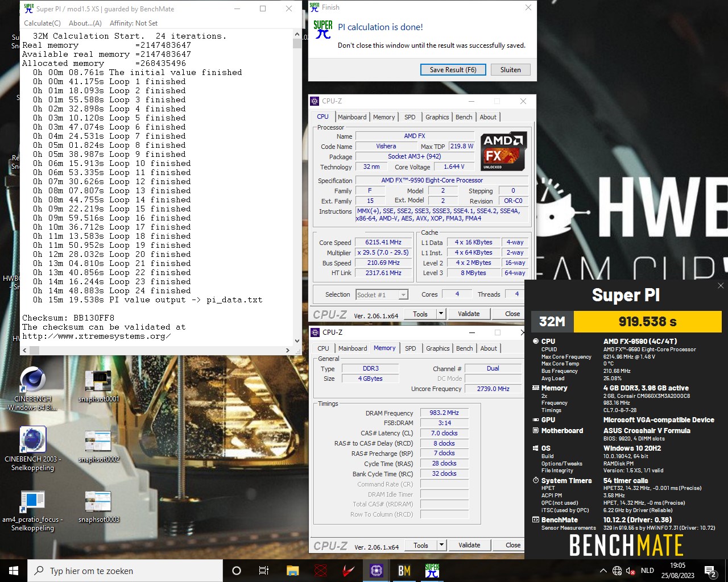Open network icon in system tray

coord(617,571)
